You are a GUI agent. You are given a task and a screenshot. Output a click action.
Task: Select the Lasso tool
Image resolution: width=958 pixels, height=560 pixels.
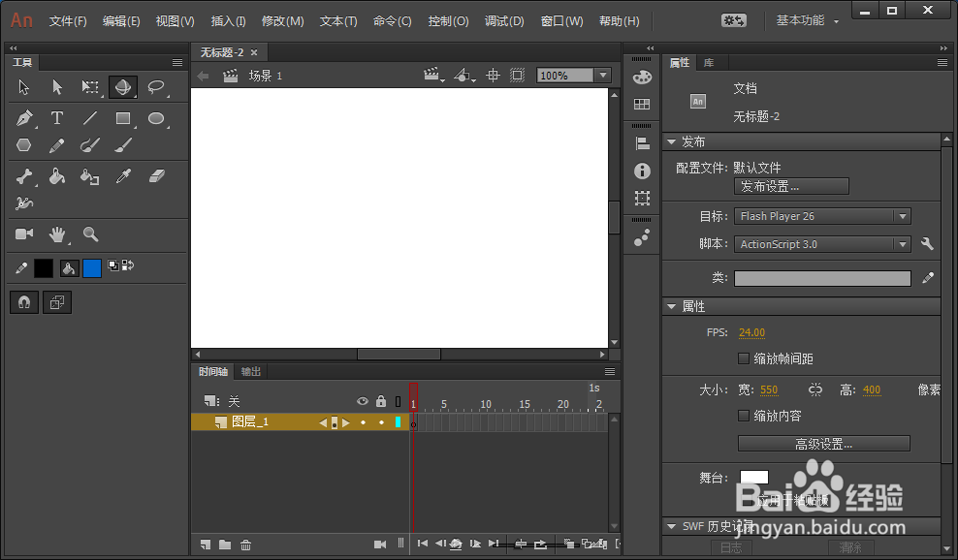click(156, 87)
